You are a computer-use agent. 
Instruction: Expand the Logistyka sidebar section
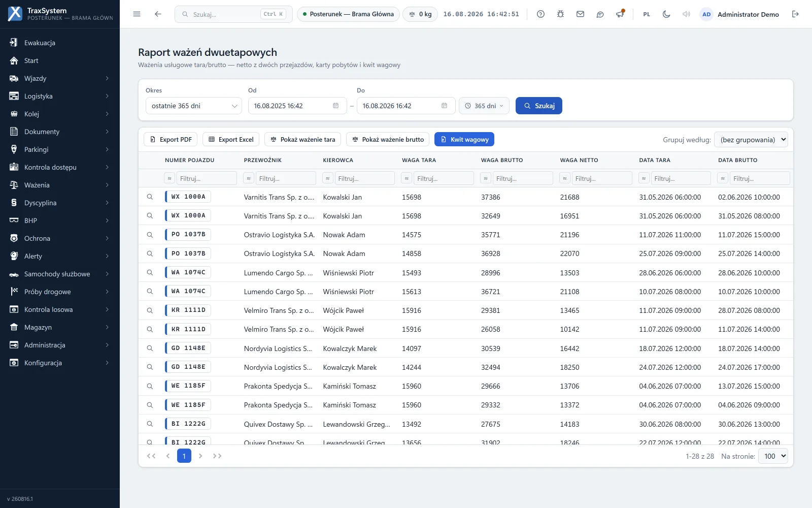60,96
